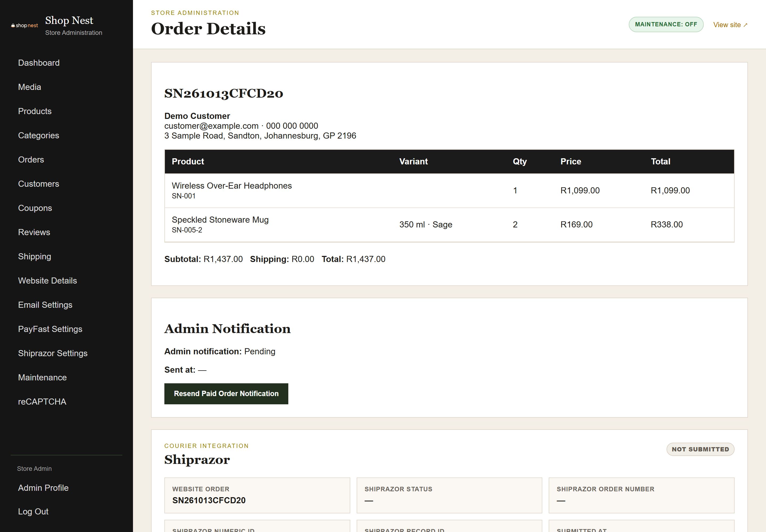Click headphones price R1,099.00 in Price column

[580, 191]
